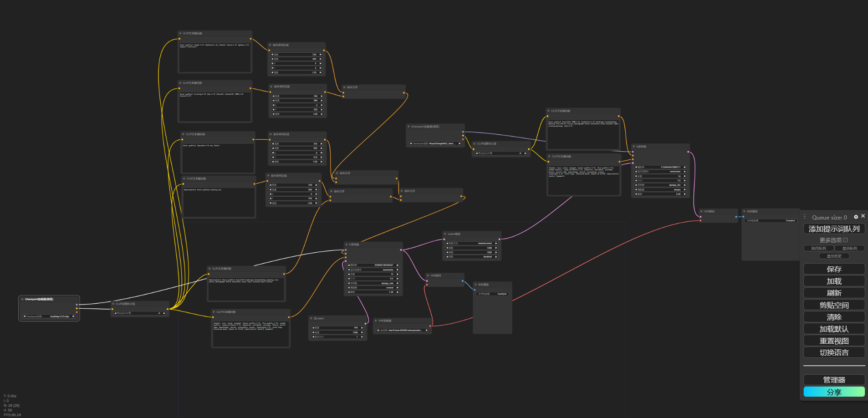Viewport: 868px width, 418px height.
Task: Open the 调度器 simple dropdown
Action: click(660, 190)
